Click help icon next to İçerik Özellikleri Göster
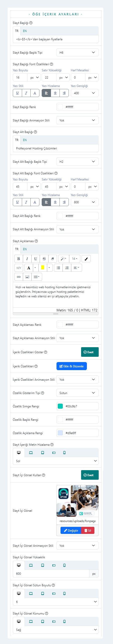The width and height of the screenshot is (113, 644). (x=46, y=352)
